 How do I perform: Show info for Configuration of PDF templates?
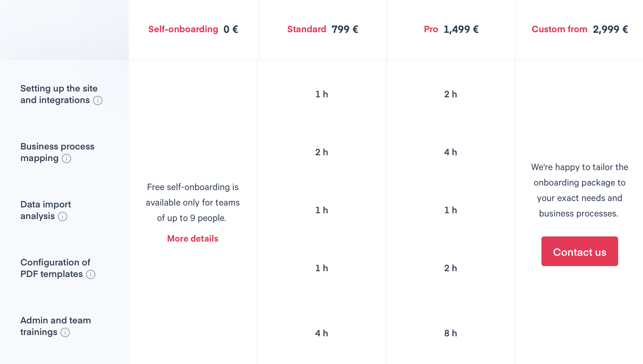pos(91,274)
